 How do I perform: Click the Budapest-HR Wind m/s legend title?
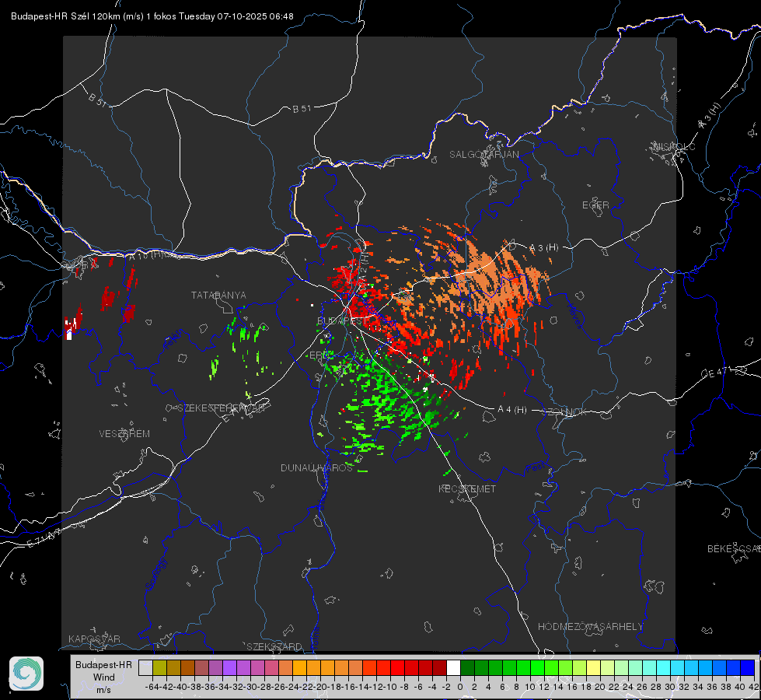(x=104, y=677)
